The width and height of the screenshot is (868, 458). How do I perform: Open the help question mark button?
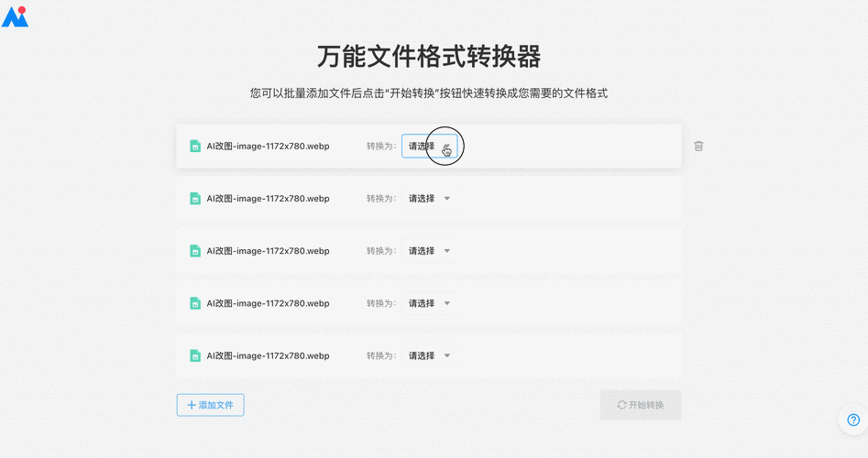pos(853,420)
